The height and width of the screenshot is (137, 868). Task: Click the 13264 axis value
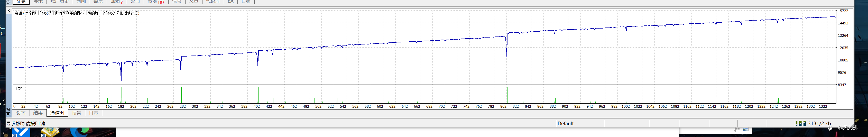tap(843, 35)
